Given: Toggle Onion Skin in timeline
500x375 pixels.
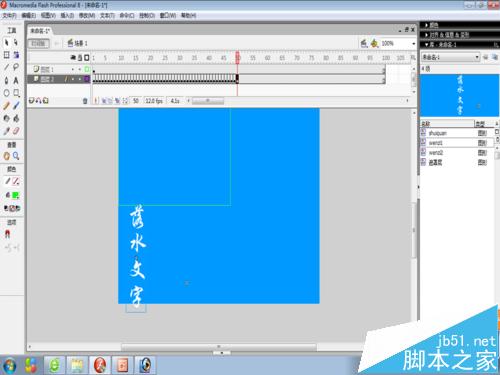Looking at the screenshot, I should (104, 100).
